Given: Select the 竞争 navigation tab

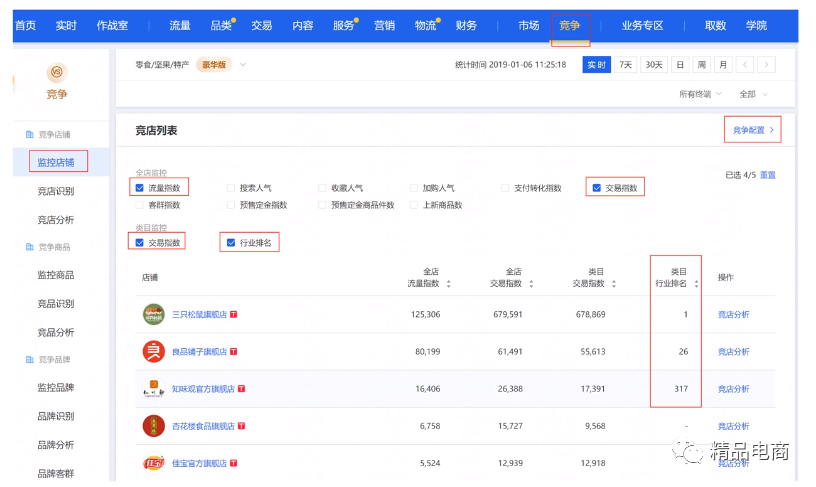Looking at the screenshot, I should (x=569, y=25).
